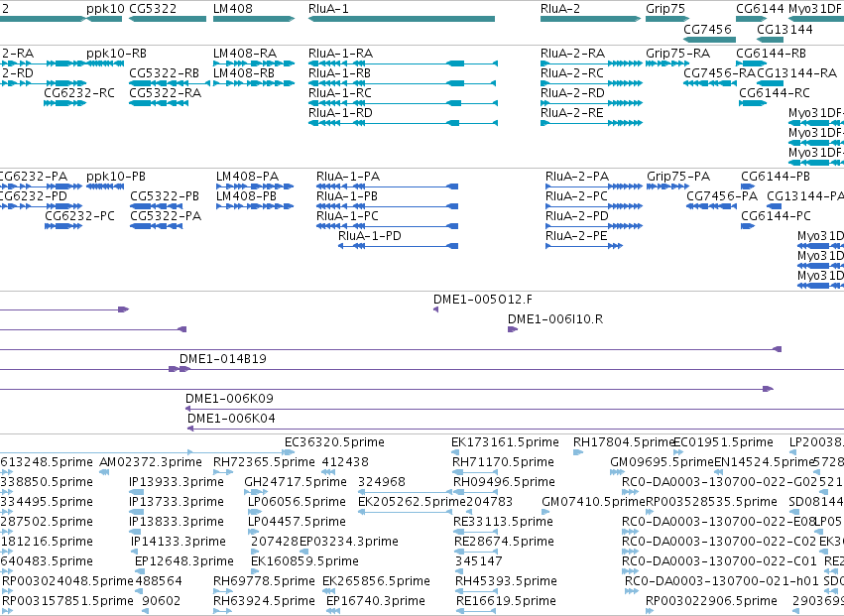Click the RluA-2-RA transcript label

[572, 54]
